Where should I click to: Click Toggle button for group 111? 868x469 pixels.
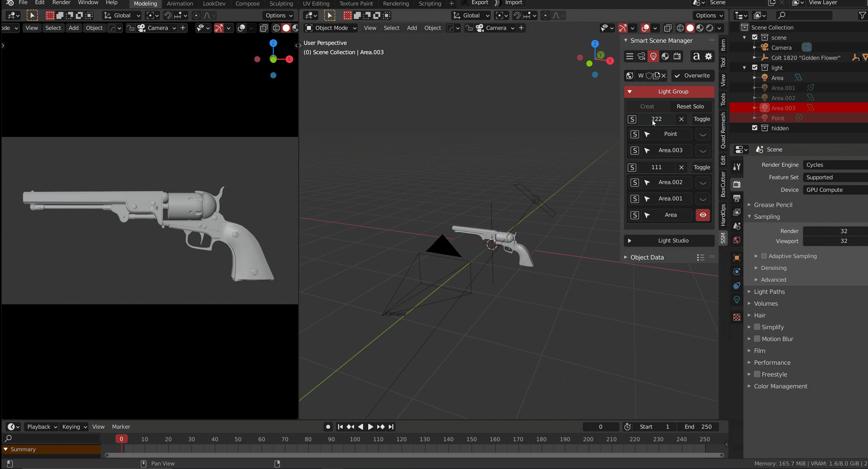click(701, 167)
